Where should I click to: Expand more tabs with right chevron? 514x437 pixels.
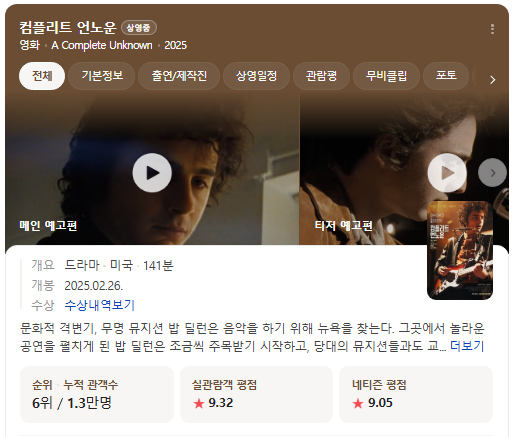pos(493,80)
